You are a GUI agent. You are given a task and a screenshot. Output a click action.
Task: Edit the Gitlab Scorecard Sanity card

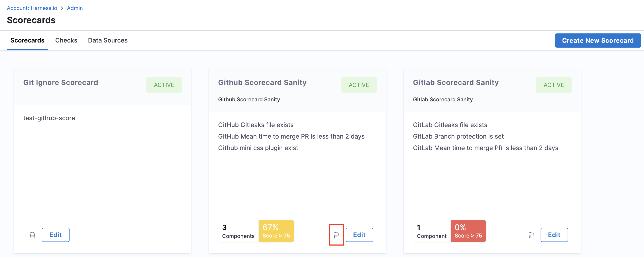(554, 235)
